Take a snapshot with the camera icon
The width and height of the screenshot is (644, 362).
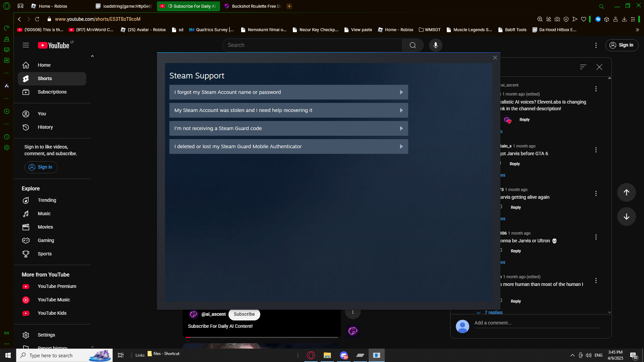coord(557,19)
